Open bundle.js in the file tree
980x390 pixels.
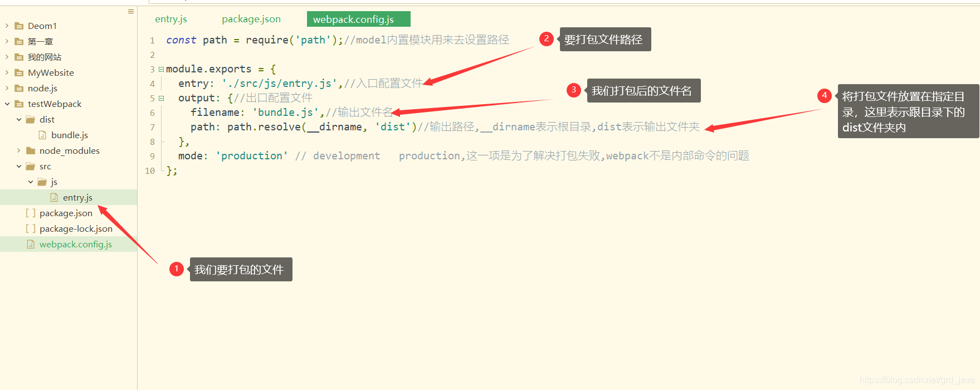click(70, 135)
